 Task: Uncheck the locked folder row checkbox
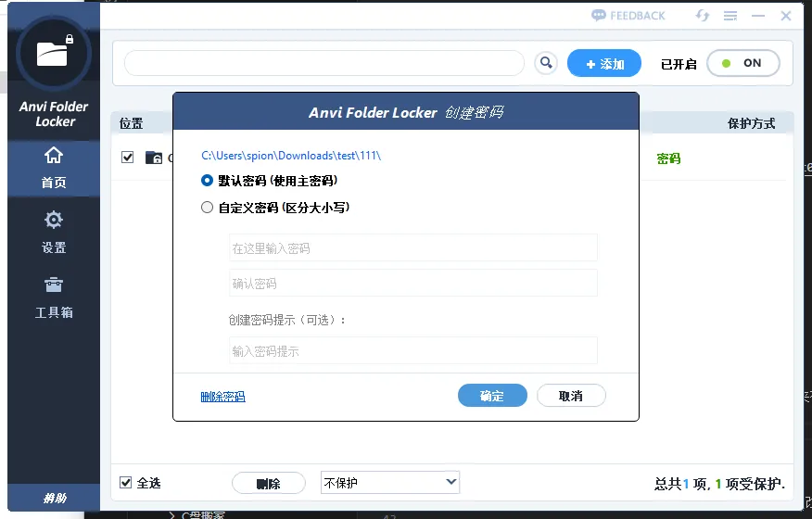127,157
